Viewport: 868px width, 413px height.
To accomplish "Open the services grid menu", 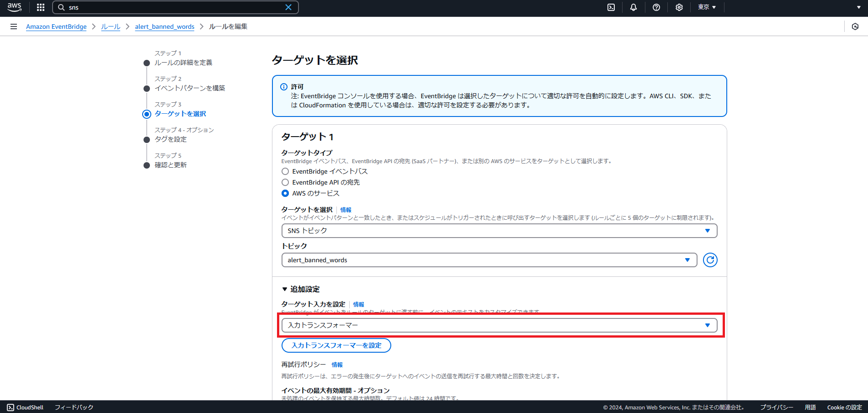I will pos(41,7).
